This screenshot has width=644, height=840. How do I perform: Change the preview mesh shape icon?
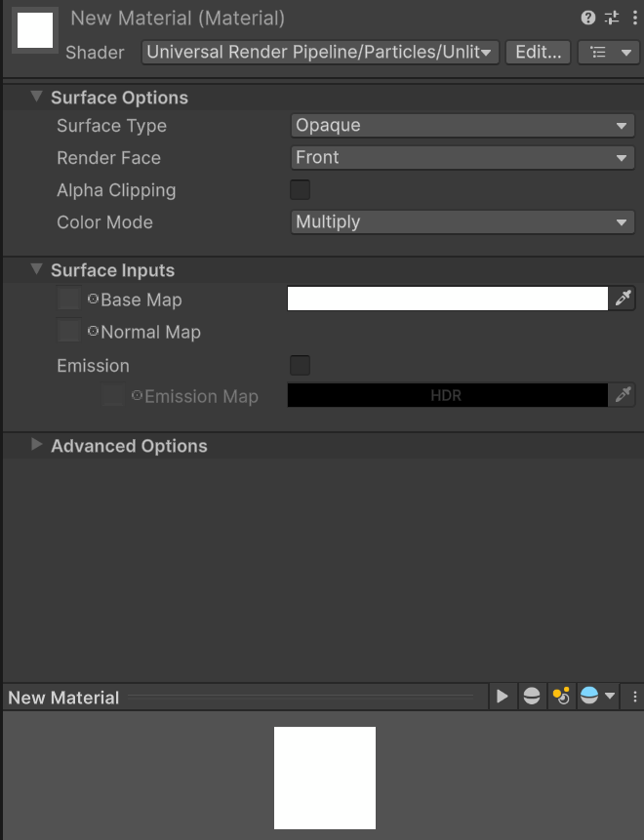(x=532, y=697)
